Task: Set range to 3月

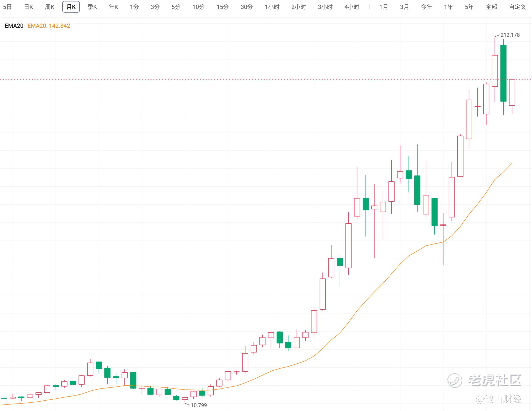Action: [x=404, y=7]
